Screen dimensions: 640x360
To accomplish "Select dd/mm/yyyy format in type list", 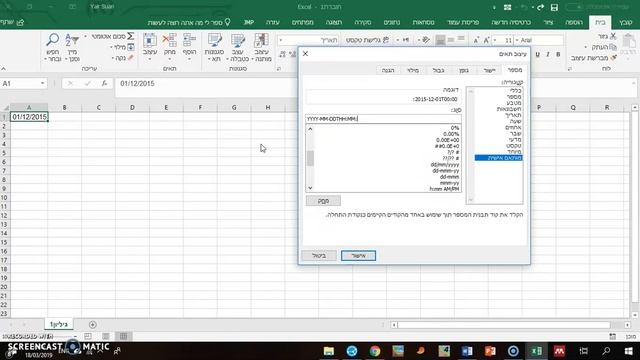I will point(445,164).
